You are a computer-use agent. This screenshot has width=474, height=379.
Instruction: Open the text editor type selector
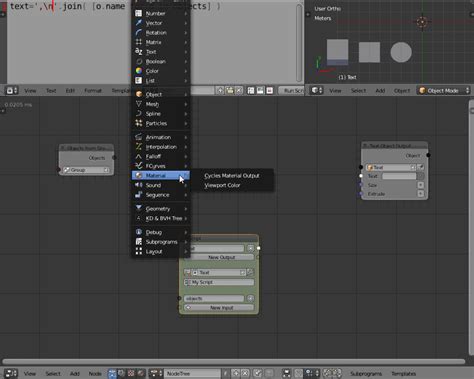(x=12, y=90)
